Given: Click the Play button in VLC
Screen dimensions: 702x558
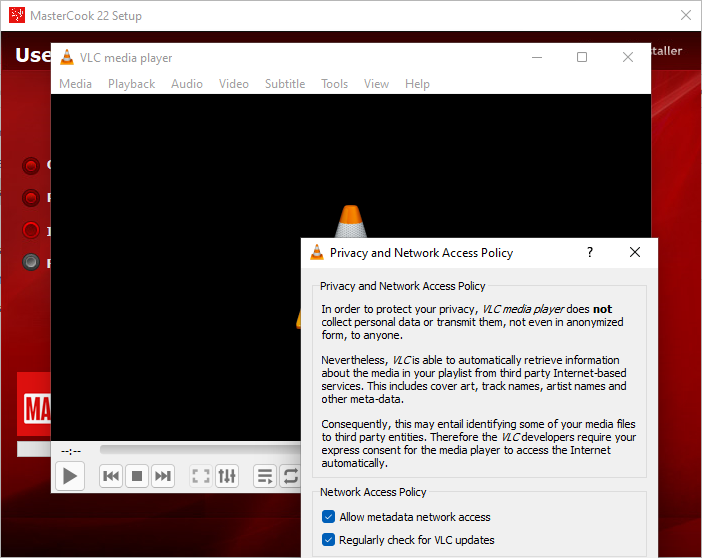Looking at the screenshot, I should pos(70,476).
